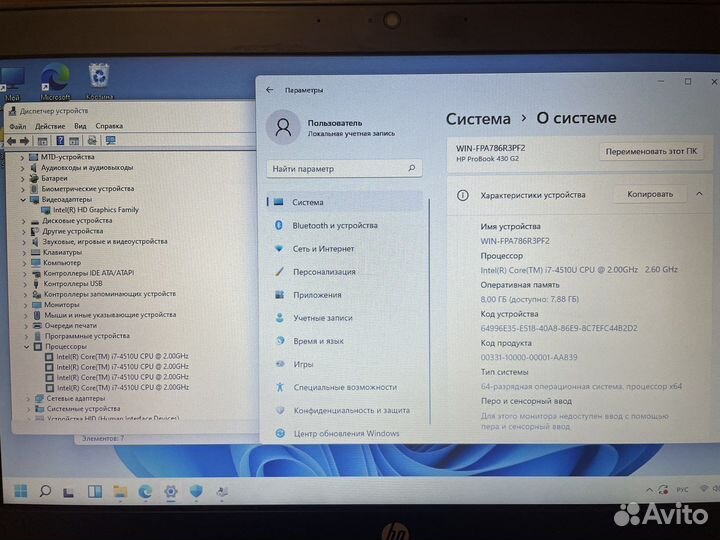Select Сетевые адаптеры tree item
This screenshot has height=540, width=720.
click(75, 398)
